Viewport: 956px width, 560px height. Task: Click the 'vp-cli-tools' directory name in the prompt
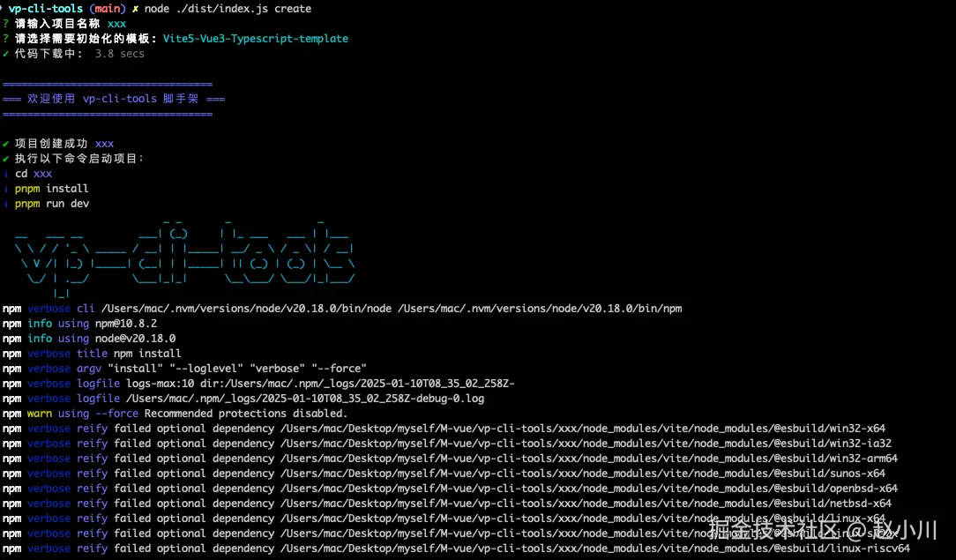46,9
